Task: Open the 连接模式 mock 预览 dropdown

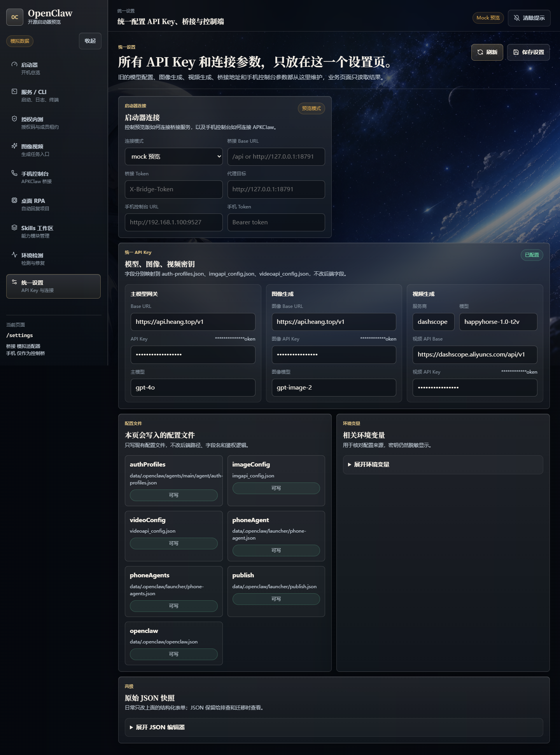Action: pos(173,157)
